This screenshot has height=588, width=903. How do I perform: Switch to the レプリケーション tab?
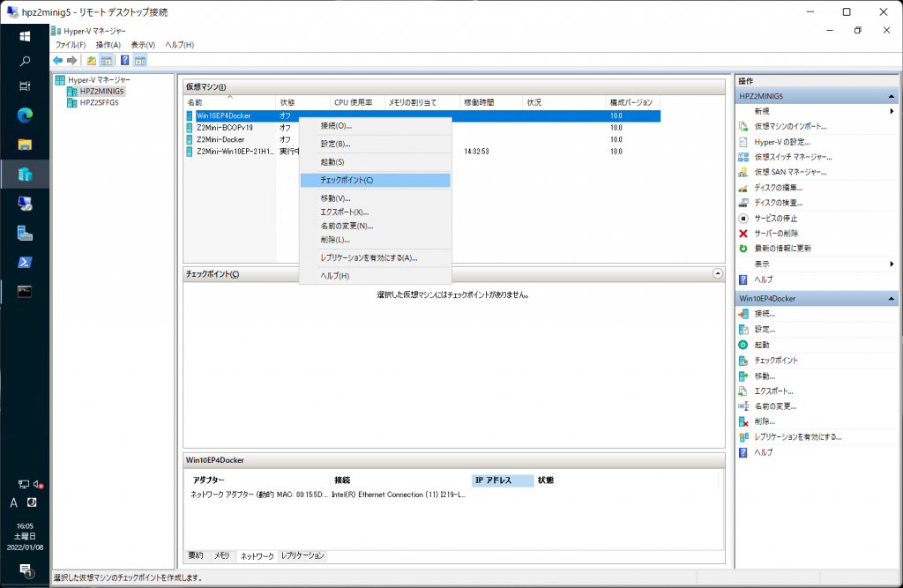tap(302, 555)
